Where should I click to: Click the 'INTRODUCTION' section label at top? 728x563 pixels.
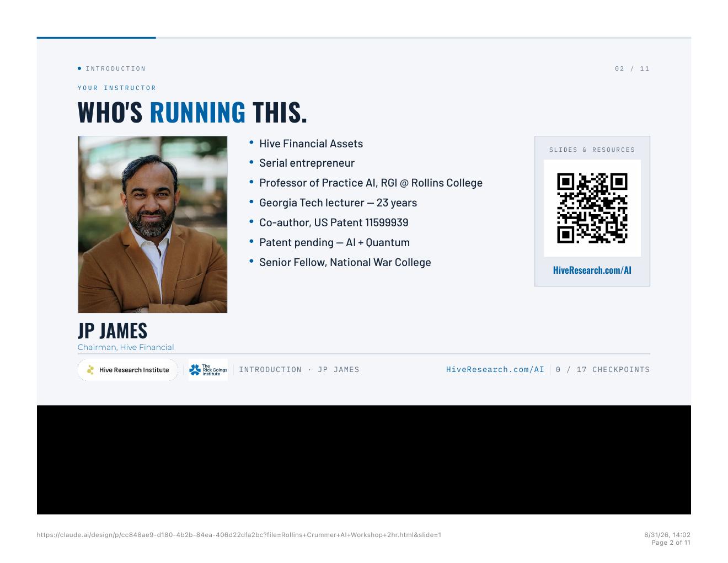116,69
